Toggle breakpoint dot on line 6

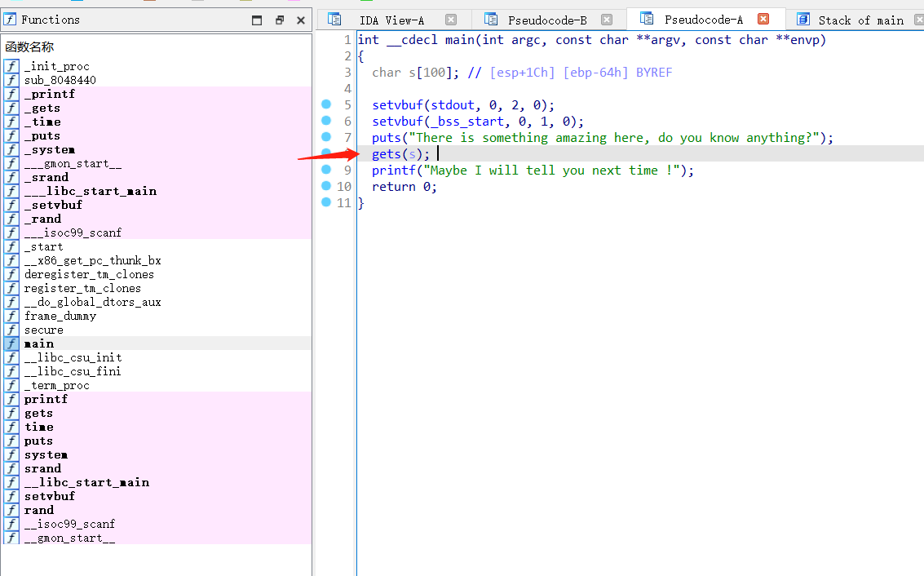point(326,120)
